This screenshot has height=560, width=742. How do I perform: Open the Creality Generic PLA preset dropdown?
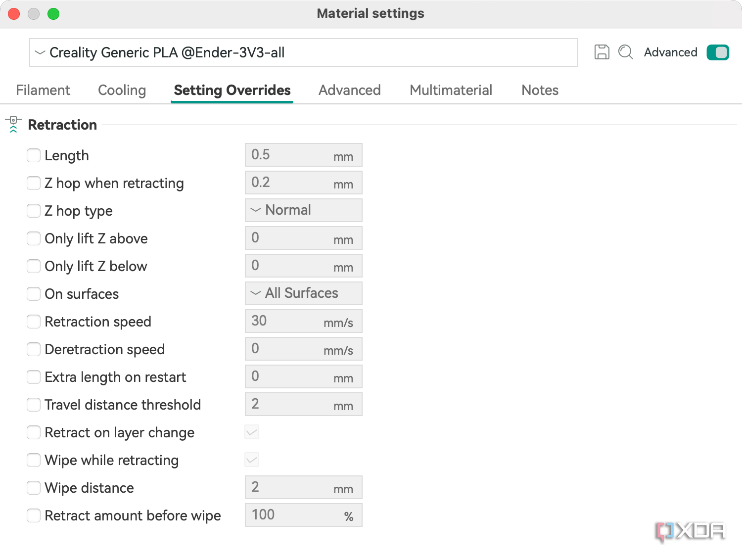click(304, 52)
